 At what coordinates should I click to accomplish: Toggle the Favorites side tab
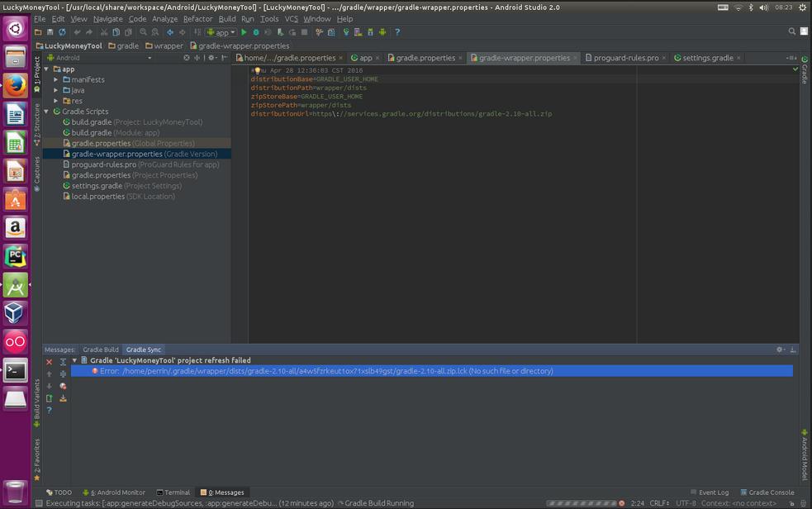37,459
